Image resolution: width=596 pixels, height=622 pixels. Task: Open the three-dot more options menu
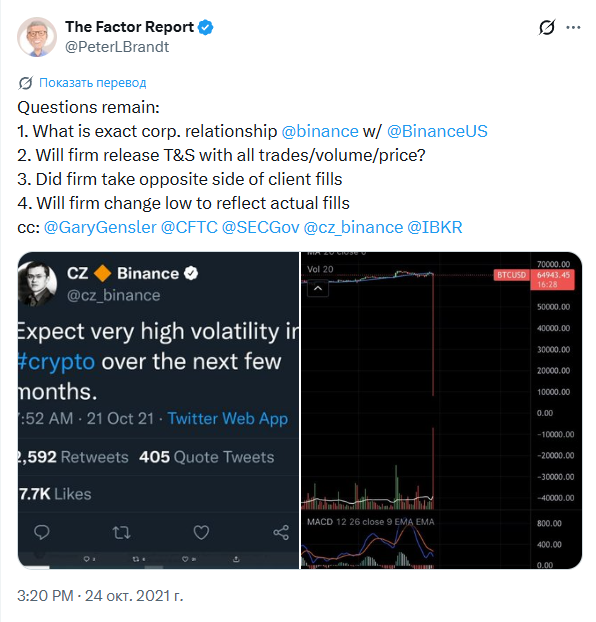click(x=573, y=27)
